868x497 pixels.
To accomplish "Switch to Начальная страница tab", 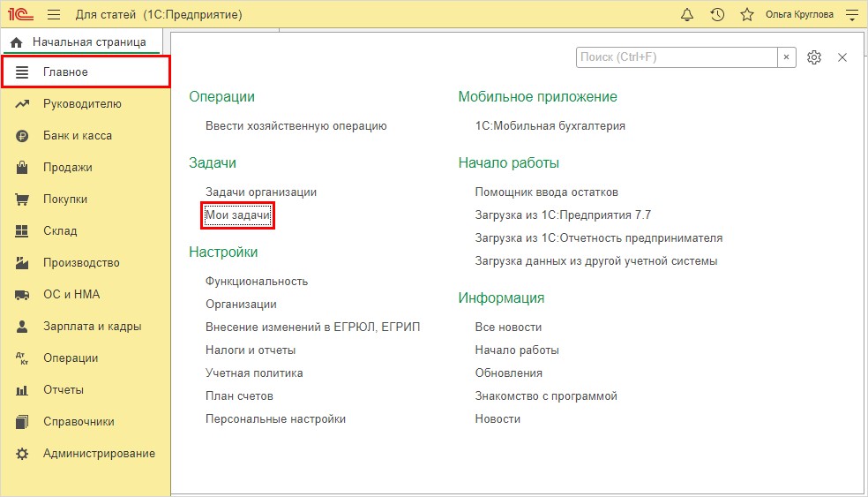I will click(x=82, y=42).
